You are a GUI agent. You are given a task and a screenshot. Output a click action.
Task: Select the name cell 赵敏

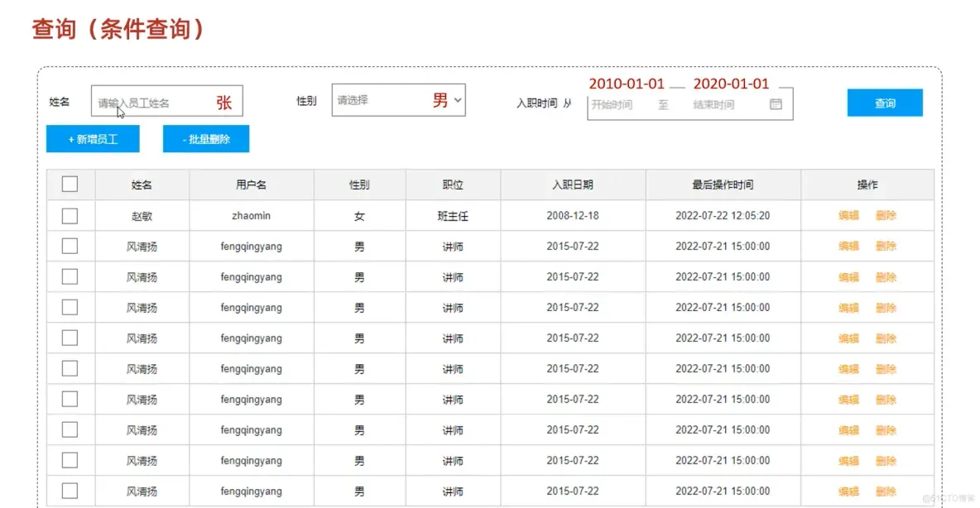click(142, 216)
